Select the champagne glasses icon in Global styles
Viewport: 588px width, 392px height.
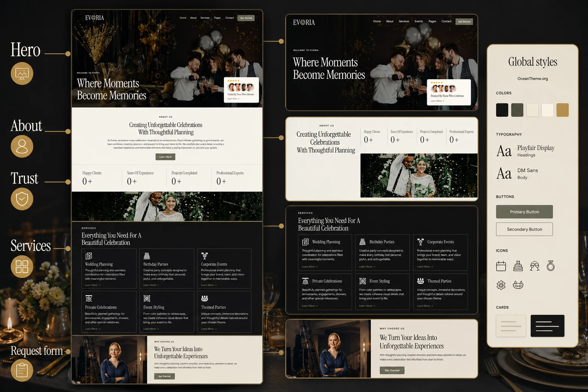click(535, 266)
